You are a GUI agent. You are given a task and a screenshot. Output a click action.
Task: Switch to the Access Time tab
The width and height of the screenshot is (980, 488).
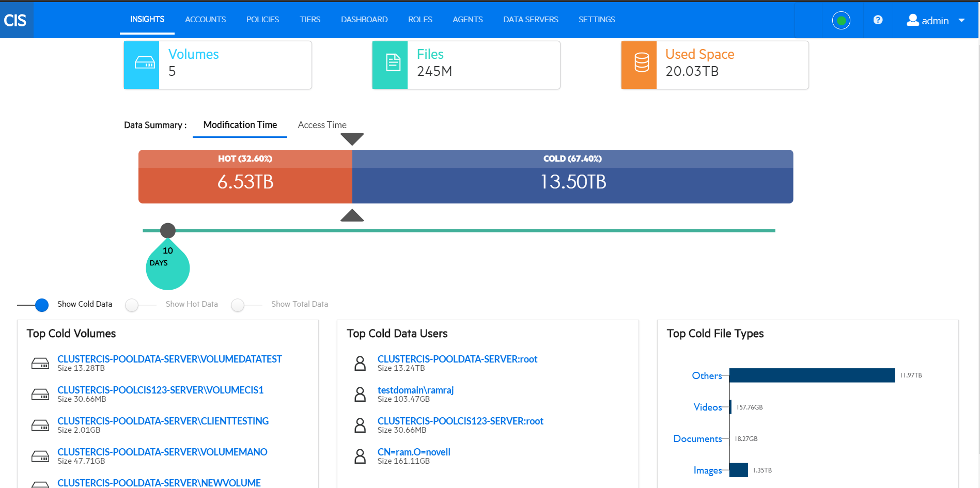pos(322,125)
